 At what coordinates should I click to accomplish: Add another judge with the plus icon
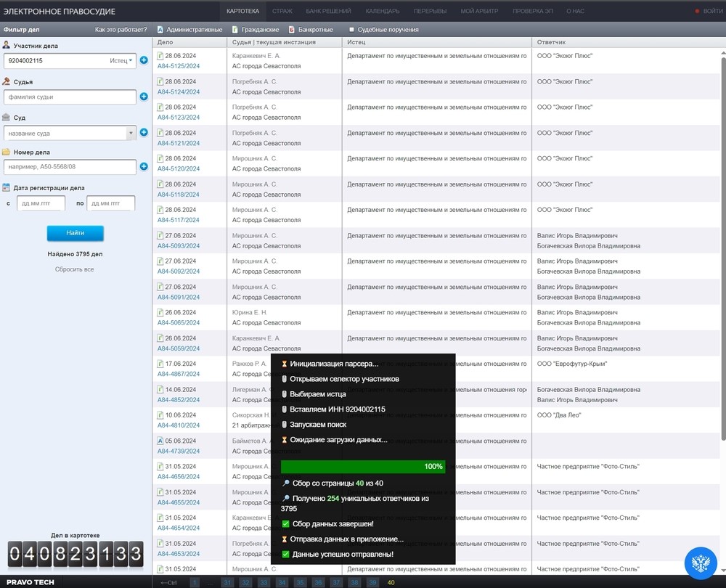[144, 97]
